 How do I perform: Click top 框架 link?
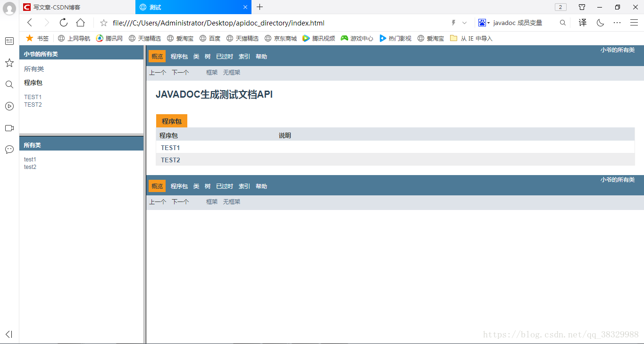(212, 73)
